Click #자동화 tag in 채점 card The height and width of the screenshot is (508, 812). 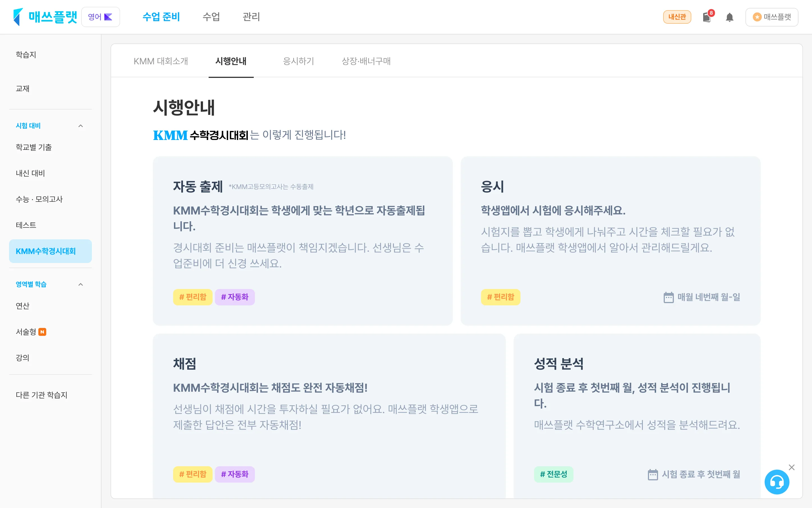pyautogui.click(x=235, y=474)
